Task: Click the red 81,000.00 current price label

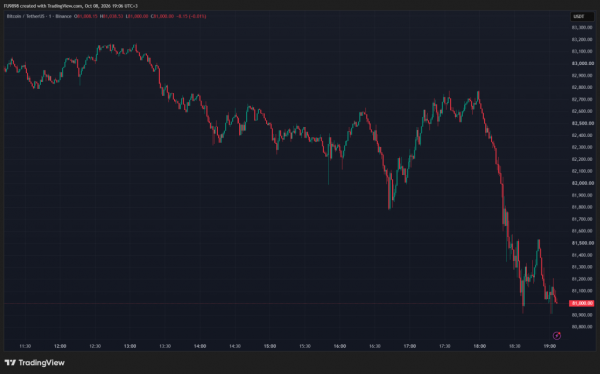Action: click(x=582, y=303)
